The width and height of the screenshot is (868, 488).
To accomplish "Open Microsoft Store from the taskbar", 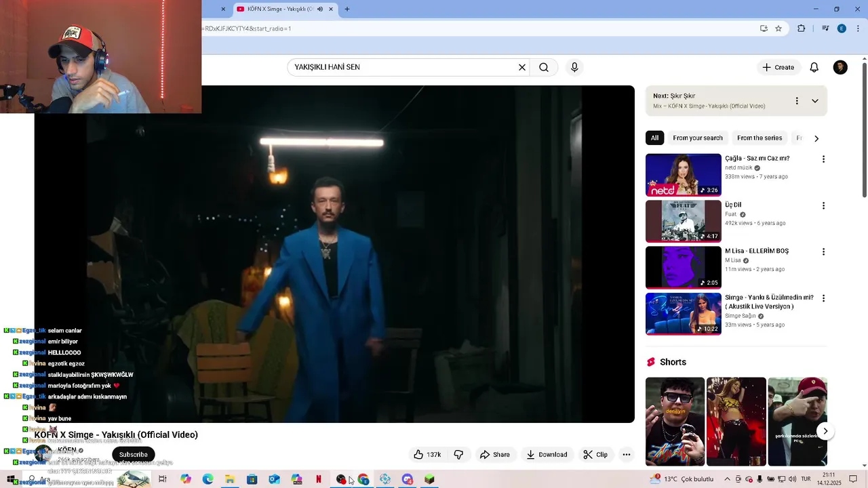I will coord(252,479).
